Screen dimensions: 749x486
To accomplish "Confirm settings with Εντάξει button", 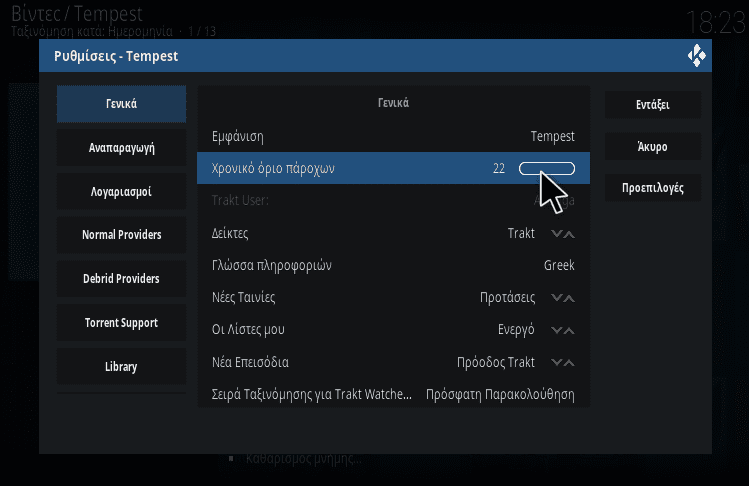I will click(653, 105).
